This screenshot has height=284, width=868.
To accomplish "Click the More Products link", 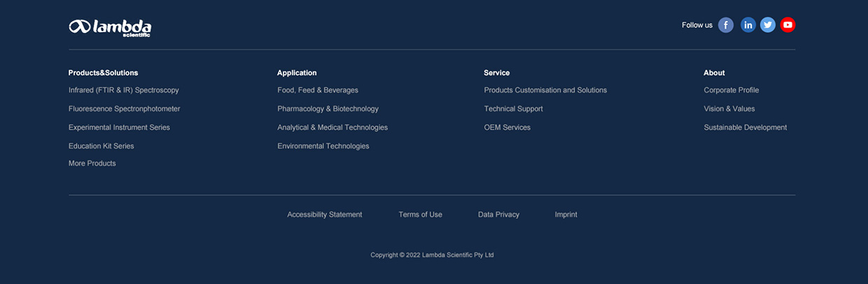I will (92, 163).
